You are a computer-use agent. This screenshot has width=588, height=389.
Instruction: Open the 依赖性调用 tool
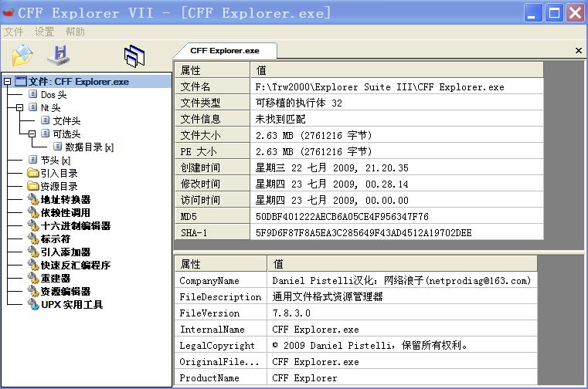[66, 212]
